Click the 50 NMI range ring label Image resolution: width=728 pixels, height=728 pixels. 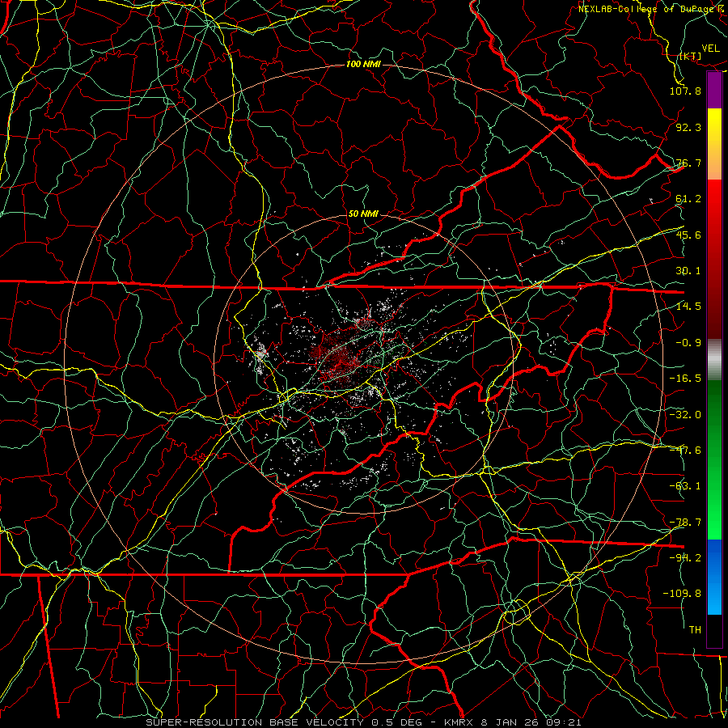coord(363,214)
